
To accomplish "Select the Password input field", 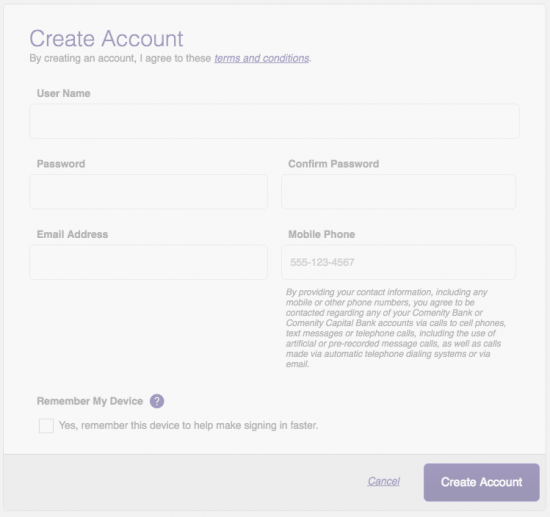I will 148,192.
